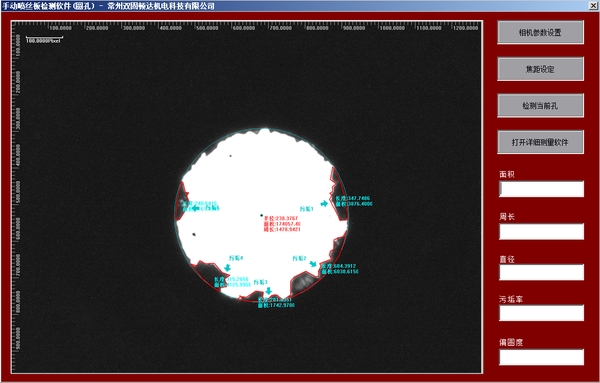Screen dimensions: 600x383
Task: Activate the 污垢率 dirt rate field
Action: [x=541, y=313]
